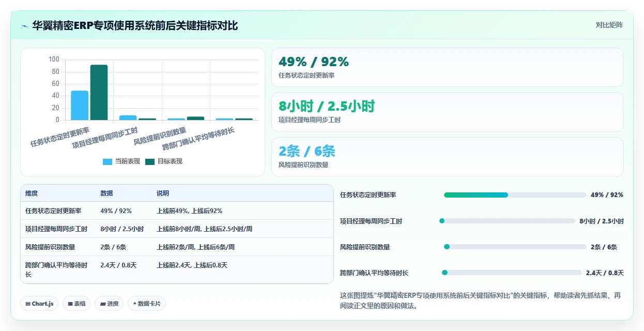Click the chart x-axis label 风险提前识别数量
644x331 pixels.
coord(160,136)
